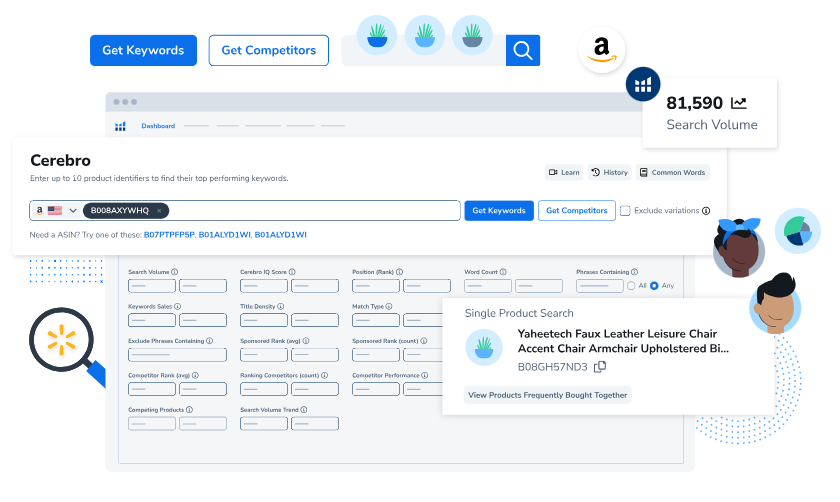This screenshot has width=840, height=502.
Task: Click the Title Density info icon
Action: [281, 306]
